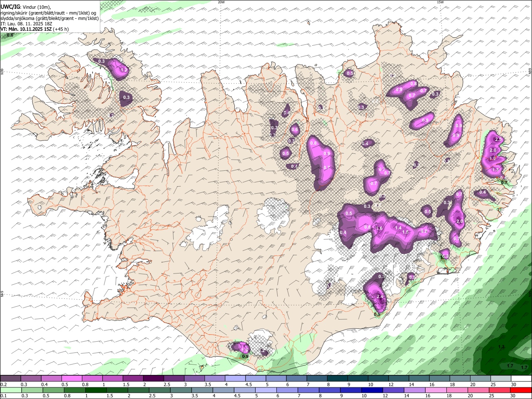
Task: Click the '(+45 h)' forecast offset text
Action: coord(61,29)
